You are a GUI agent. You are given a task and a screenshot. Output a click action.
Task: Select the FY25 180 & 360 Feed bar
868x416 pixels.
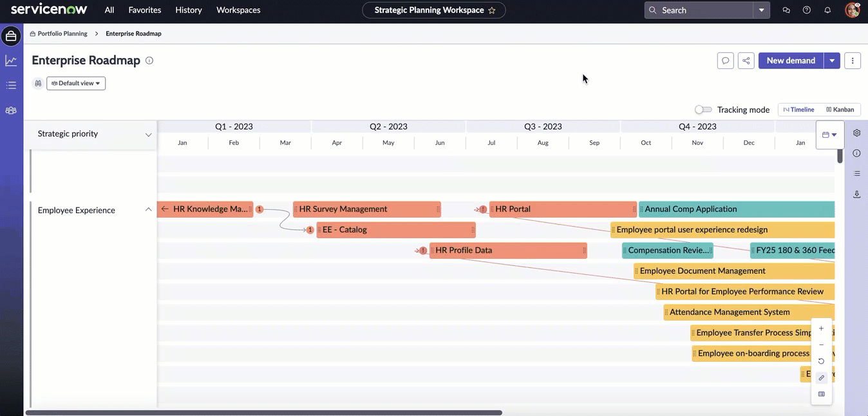(x=792, y=251)
